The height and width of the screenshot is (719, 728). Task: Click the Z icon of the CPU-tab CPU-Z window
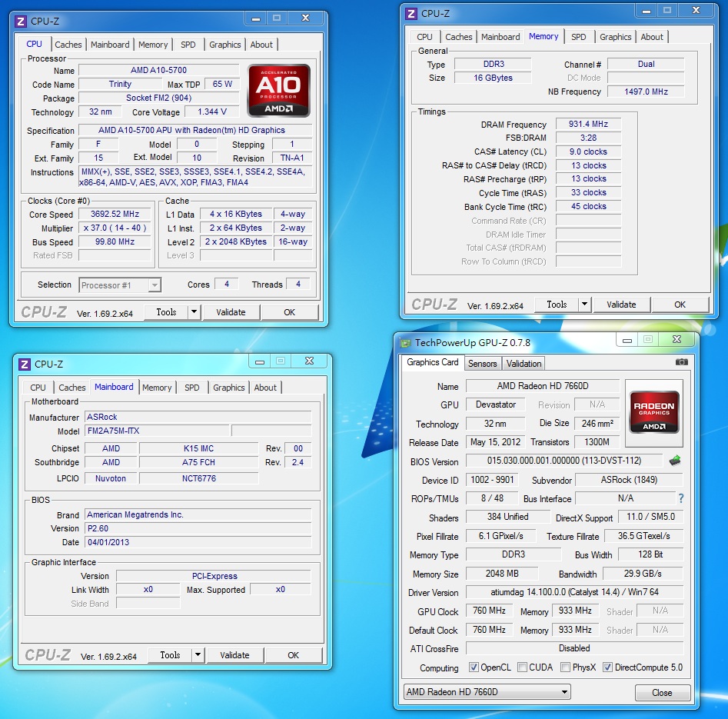pos(21,22)
